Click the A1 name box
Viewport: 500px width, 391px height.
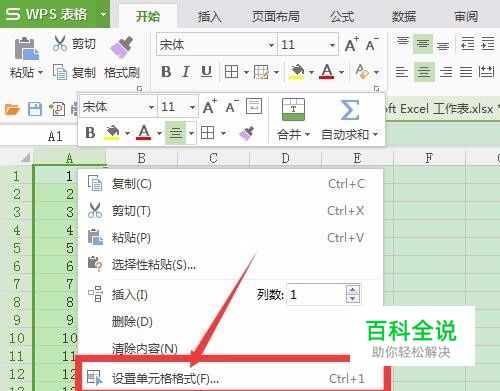(x=55, y=136)
